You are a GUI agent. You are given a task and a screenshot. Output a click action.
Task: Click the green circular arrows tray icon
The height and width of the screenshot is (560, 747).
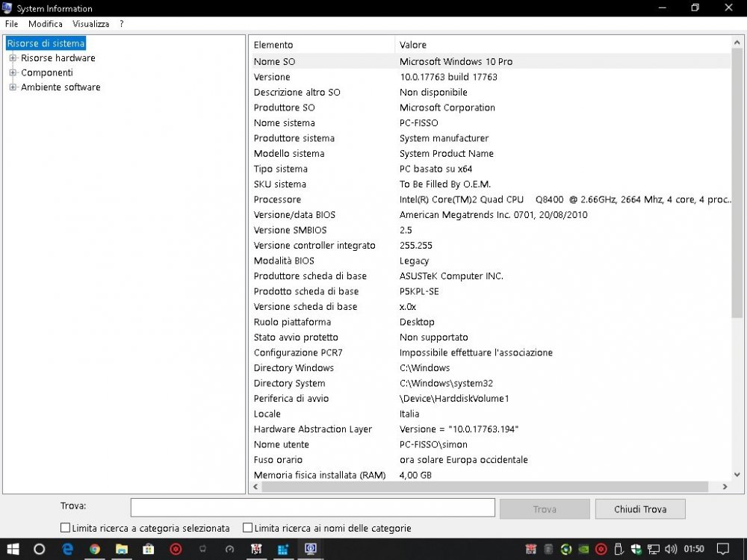[x=566, y=549]
